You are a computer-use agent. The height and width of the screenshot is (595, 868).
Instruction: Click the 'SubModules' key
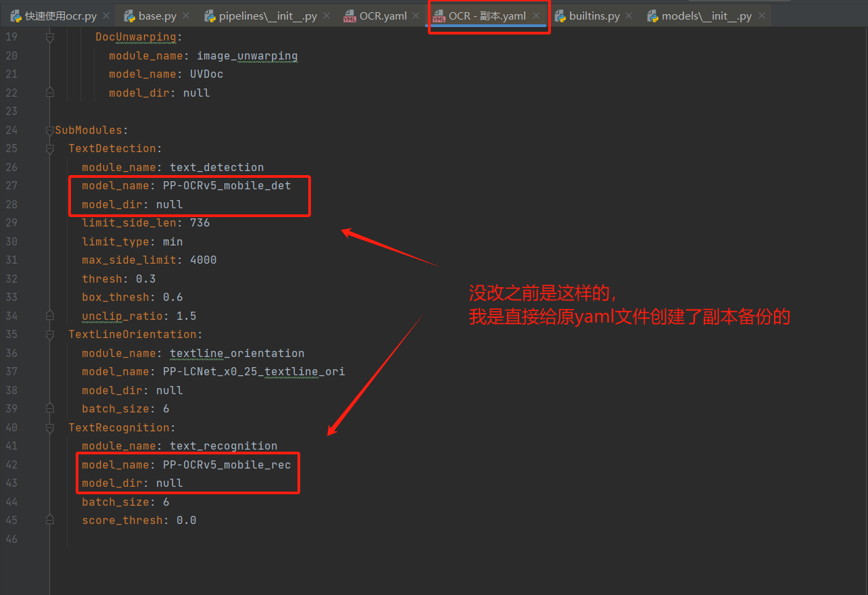[x=89, y=130]
